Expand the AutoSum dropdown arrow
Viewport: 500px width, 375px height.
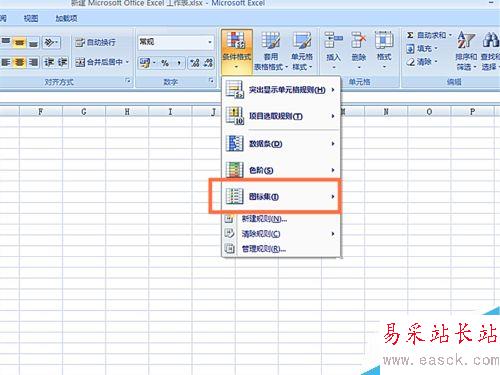[450, 35]
